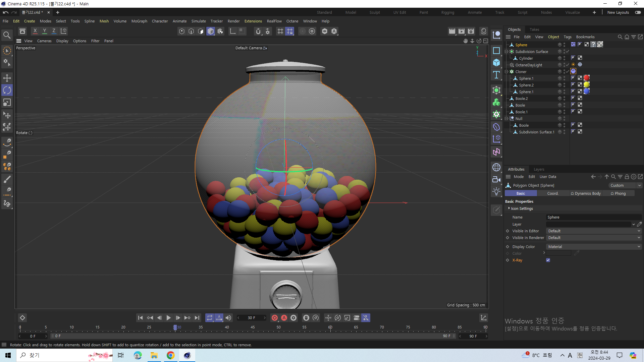Click the Autokeying red A button
Image resolution: width=644 pixels, height=362 pixels.
(x=284, y=318)
